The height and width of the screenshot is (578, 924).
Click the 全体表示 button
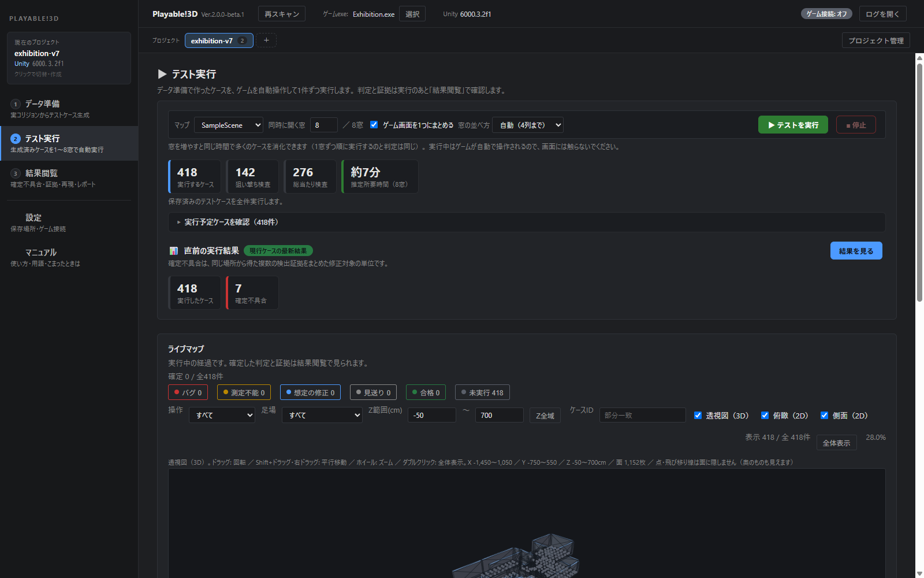(x=836, y=443)
